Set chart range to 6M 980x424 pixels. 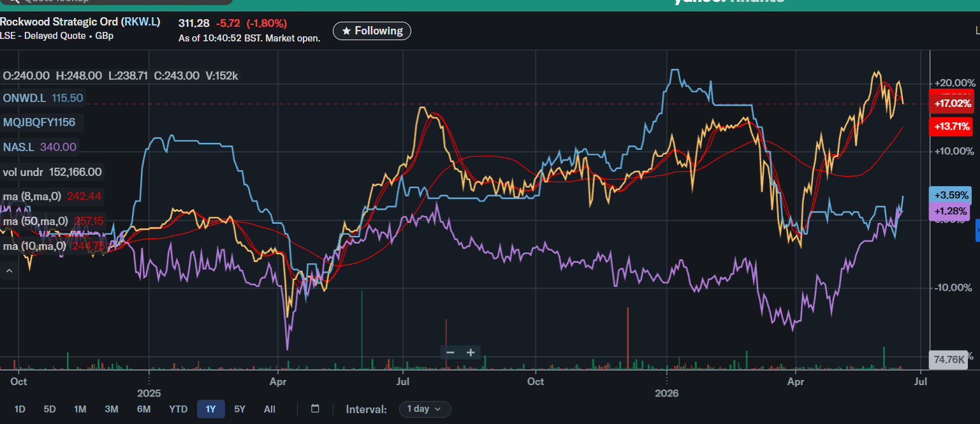click(x=143, y=409)
